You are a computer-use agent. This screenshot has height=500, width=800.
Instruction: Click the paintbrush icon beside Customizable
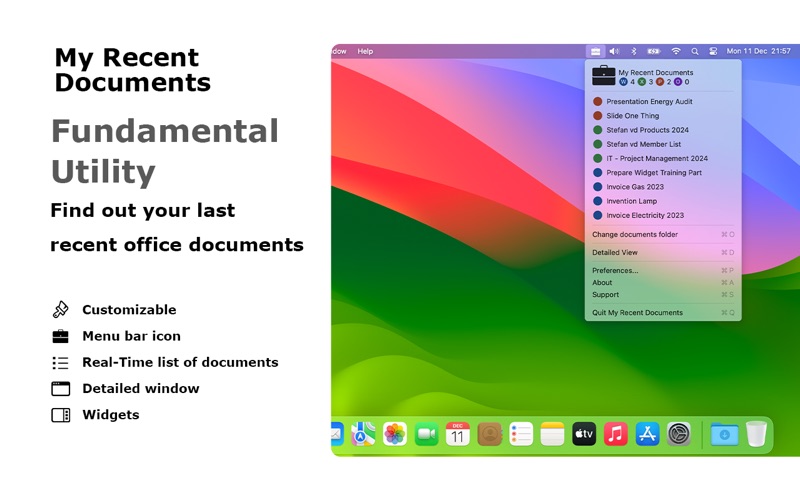tap(60, 310)
